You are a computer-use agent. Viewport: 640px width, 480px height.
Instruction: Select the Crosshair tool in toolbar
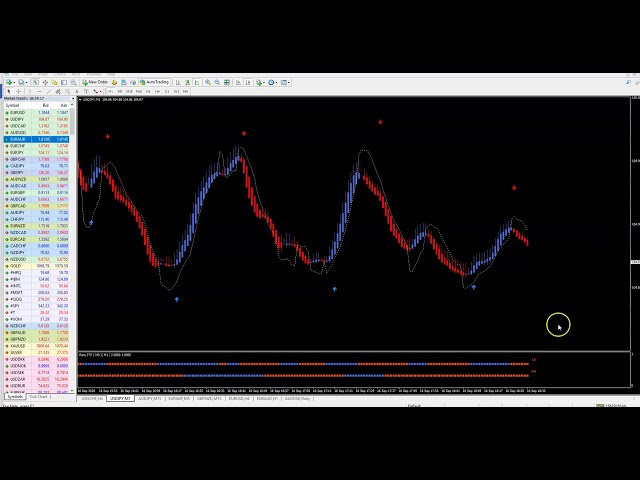tap(17, 91)
